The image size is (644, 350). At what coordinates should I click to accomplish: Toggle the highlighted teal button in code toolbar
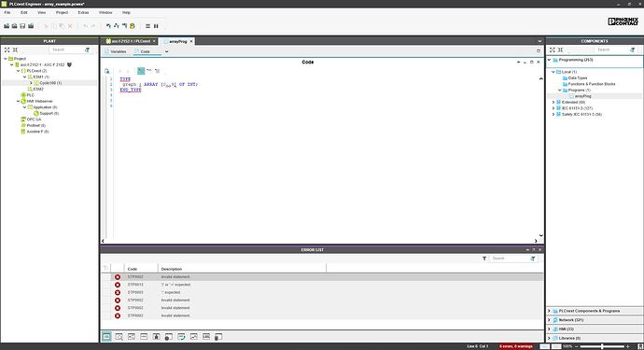(141, 71)
